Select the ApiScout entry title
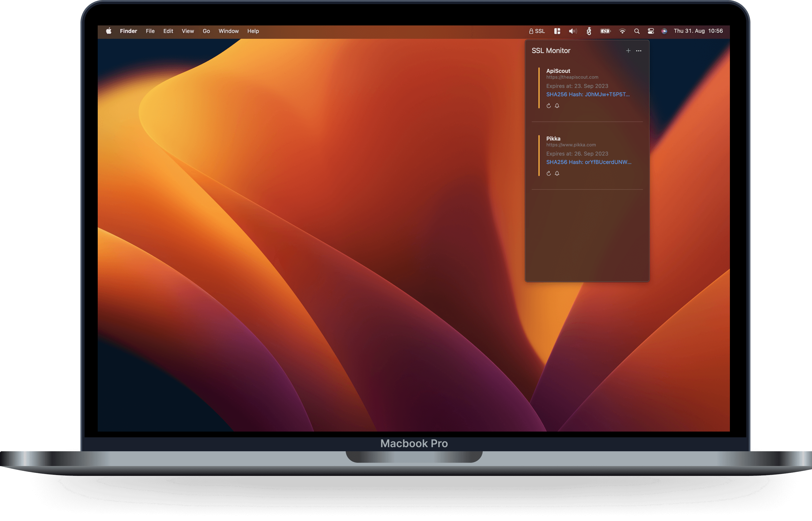This screenshot has height=521, width=812. click(x=558, y=71)
